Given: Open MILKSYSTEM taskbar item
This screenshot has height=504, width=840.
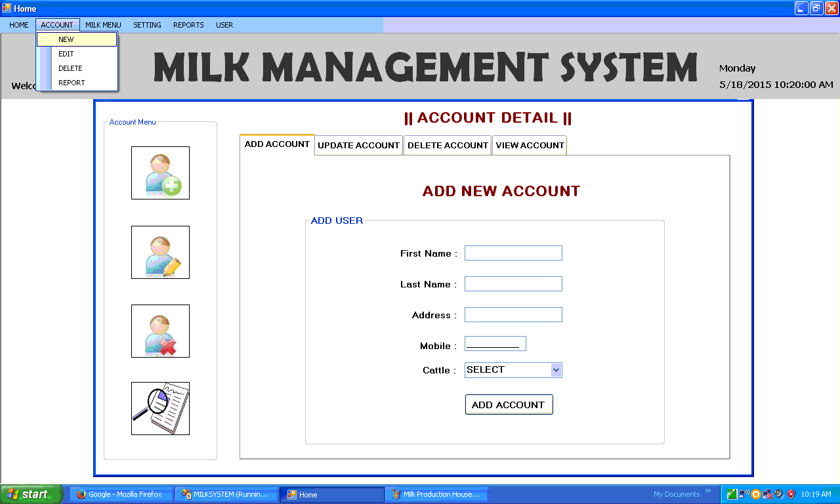Looking at the screenshot, I should pyautogui.click(x=225, y=494).
